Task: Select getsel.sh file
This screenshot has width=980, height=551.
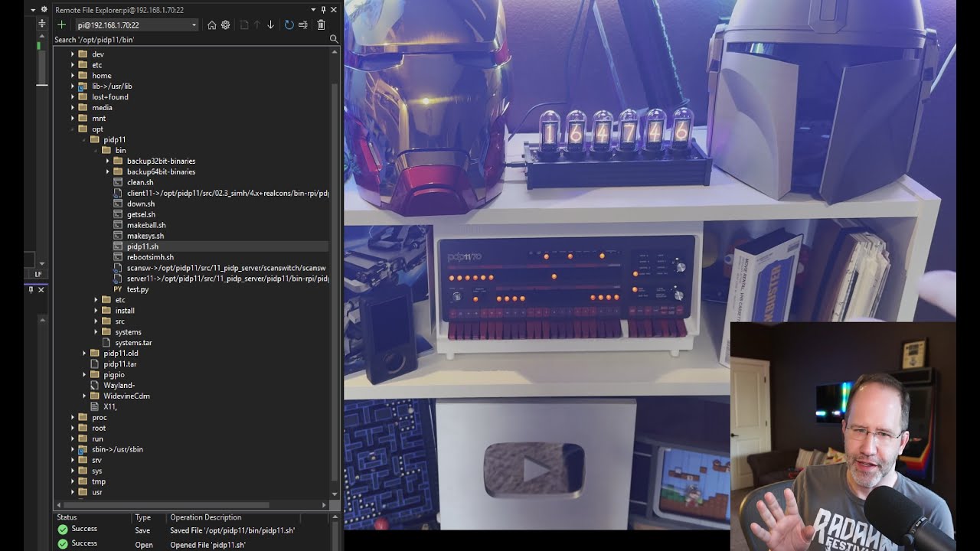Action: (x=141, y=215)
